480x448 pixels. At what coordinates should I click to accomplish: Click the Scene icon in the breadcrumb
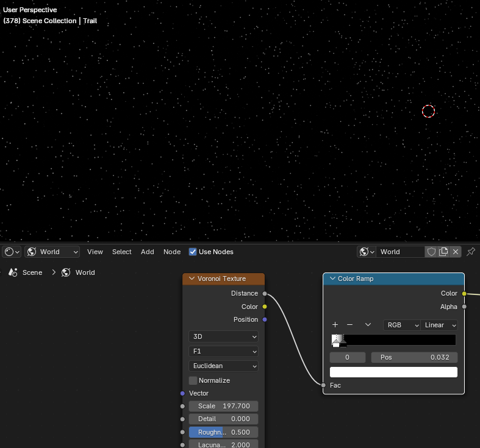(x=13, y=272)
